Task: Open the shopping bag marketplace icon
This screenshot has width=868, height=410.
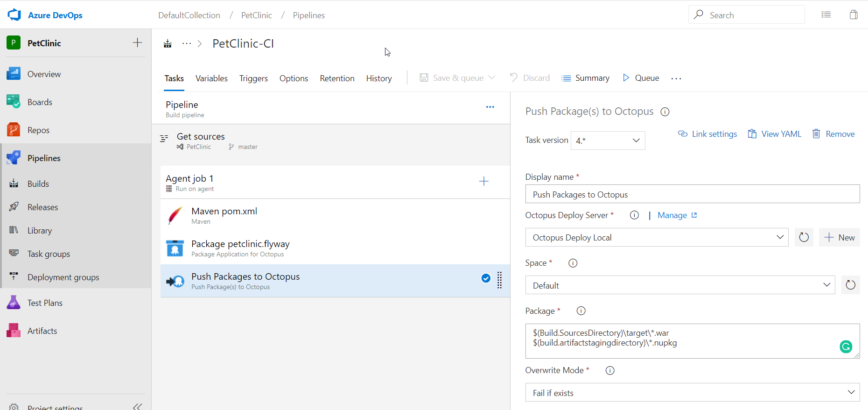Action: tap(854, 15)
